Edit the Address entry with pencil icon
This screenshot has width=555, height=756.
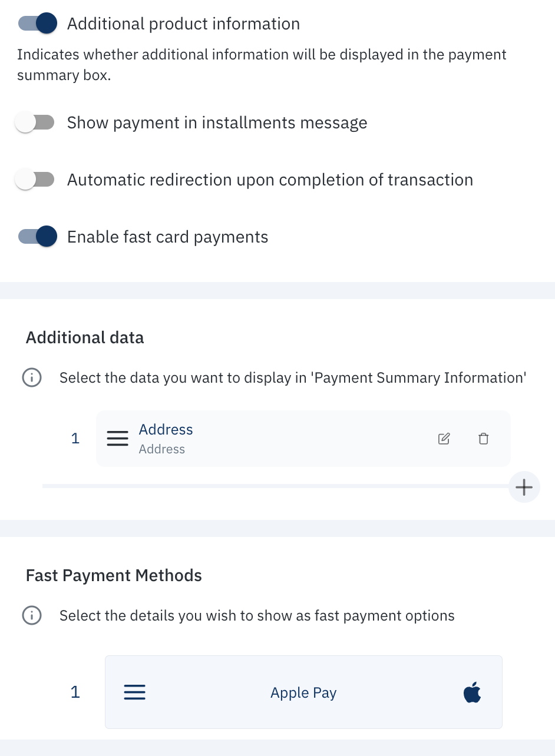(444, 439)
